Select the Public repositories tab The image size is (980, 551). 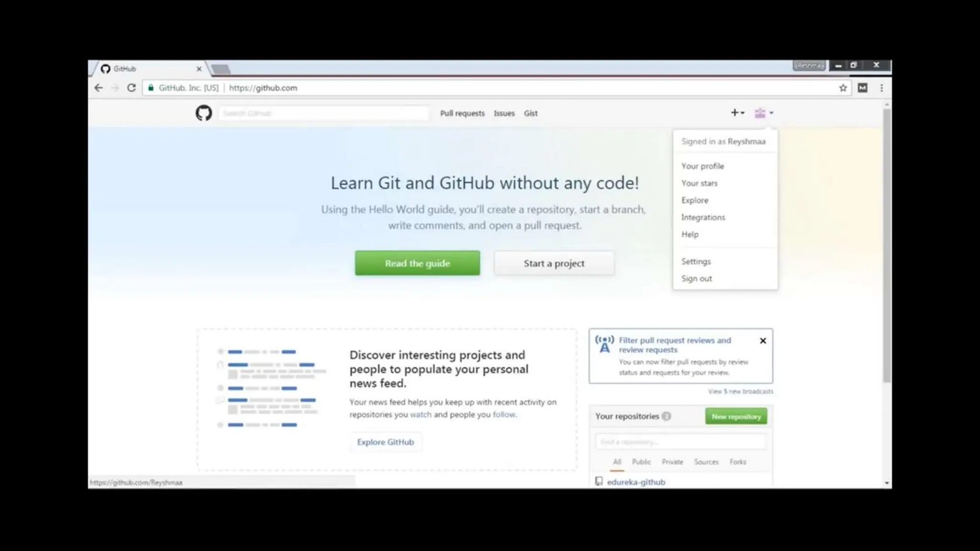click(641, 462)
